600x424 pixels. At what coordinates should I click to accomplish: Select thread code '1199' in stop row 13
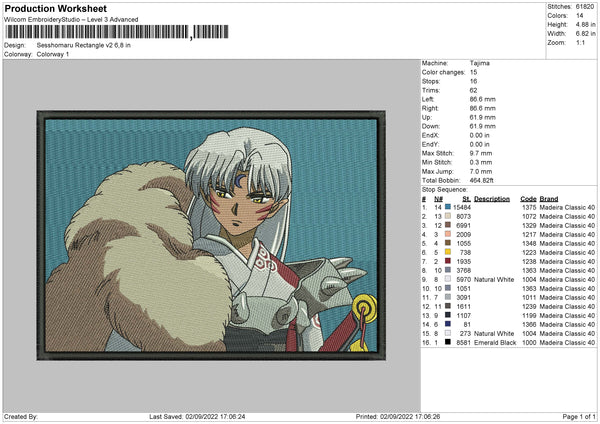pos(529,315)
